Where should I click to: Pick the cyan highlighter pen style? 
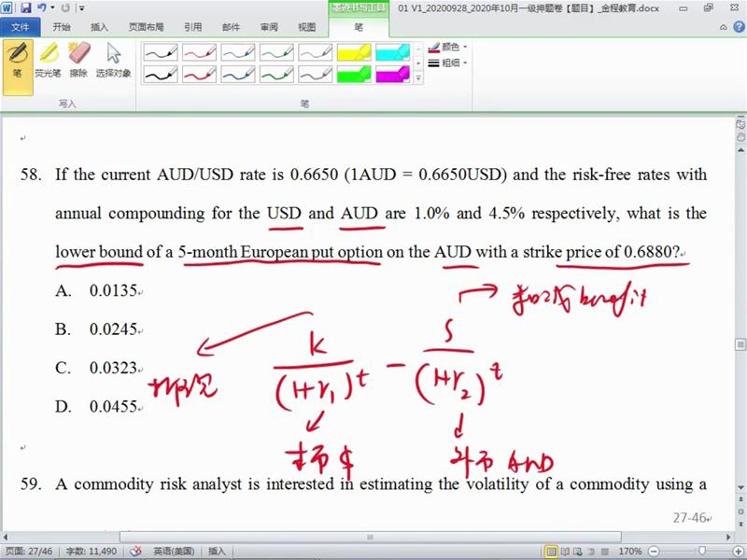click(393, 52)
